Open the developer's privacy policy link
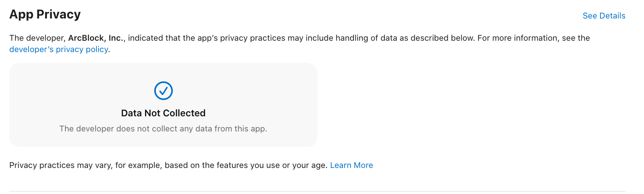Image resolution: width=644 pixels, height=194 pixels. [59, 49]
